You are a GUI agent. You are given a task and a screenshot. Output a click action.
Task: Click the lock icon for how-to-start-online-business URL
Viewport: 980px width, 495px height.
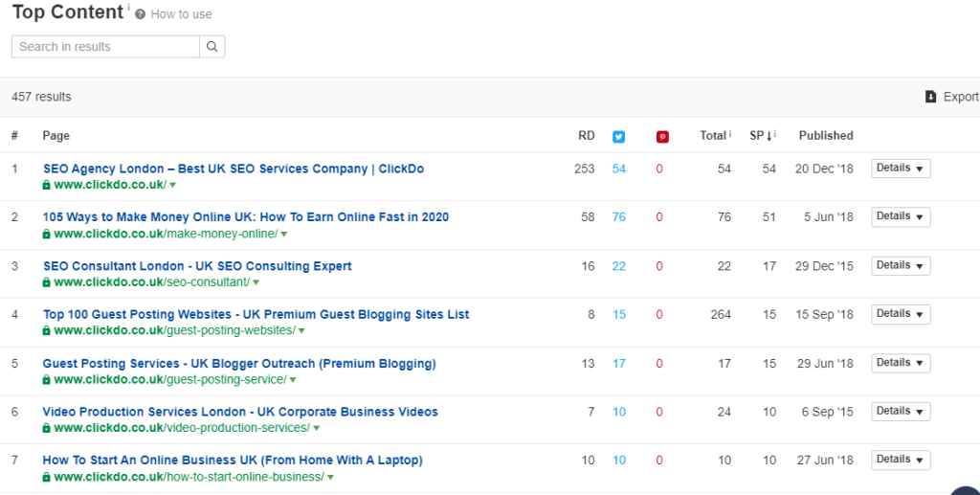[46, 477]
